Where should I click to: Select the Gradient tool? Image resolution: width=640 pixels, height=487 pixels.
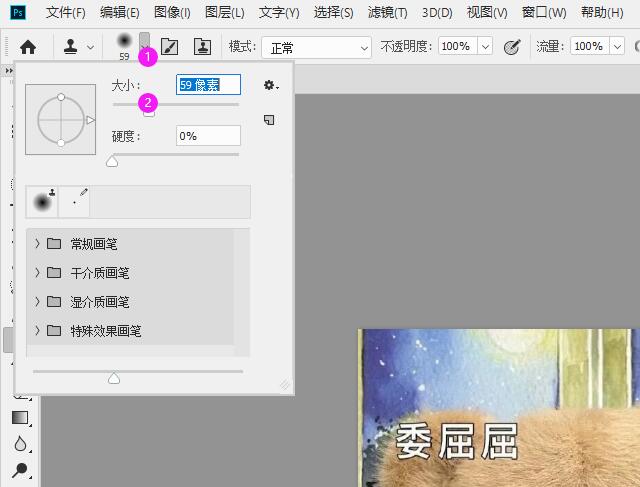[20, 418]
